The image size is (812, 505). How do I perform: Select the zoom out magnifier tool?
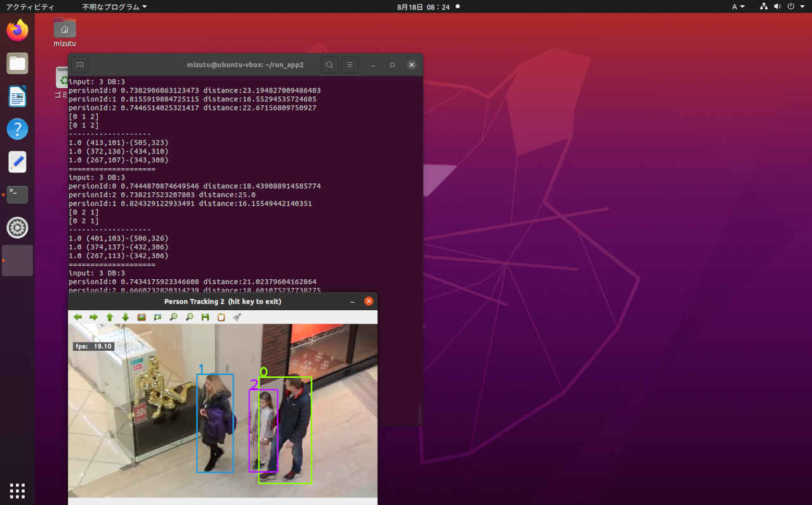tap(189, 317)
